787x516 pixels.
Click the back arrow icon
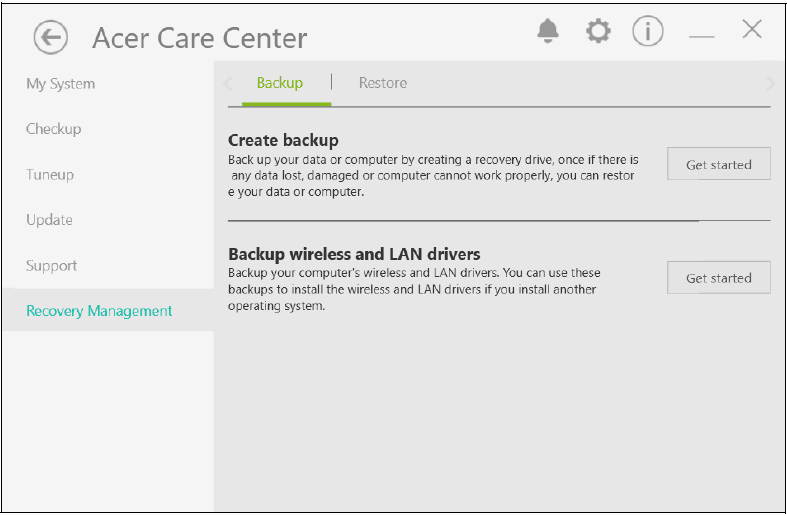point(50,38)
